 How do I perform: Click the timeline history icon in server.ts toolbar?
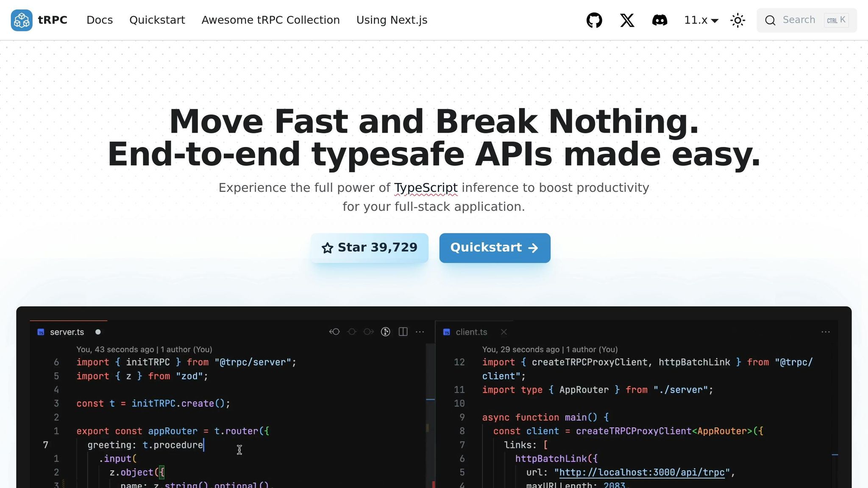coord(385,332)
